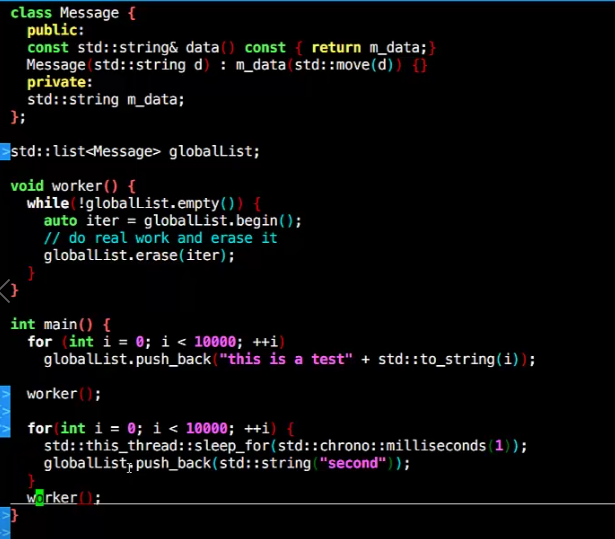Click "auto iter = globalList.begin();" line
The height and width of the screenshot is (539, 615).
(173, 220)
